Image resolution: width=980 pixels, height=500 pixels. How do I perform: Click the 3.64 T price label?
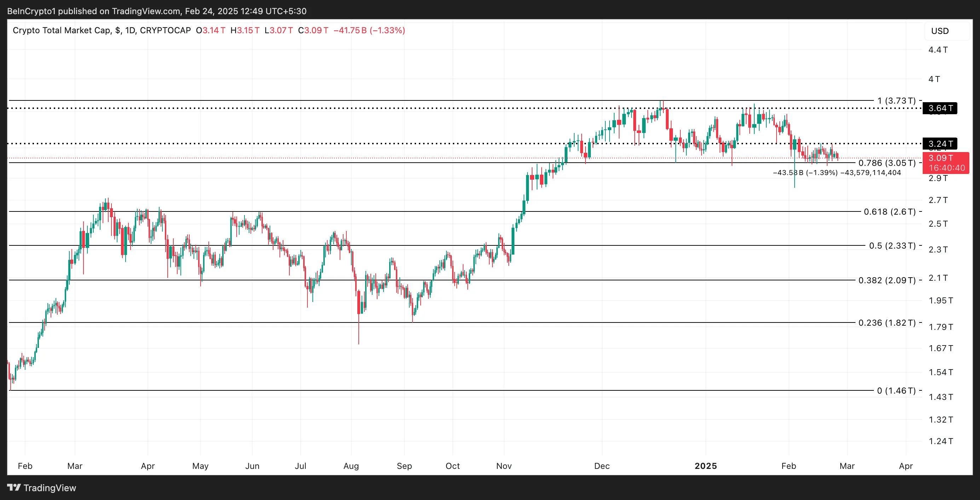click(940, 108)
